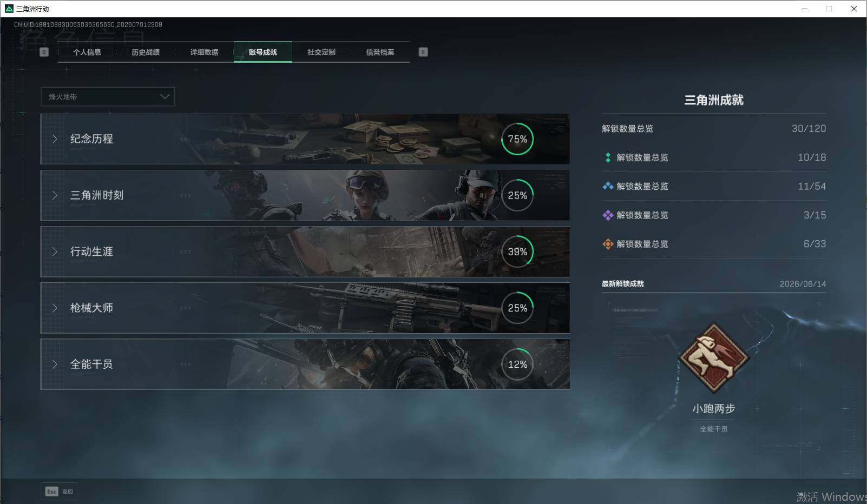Switch to the 历史战绩 tab

pos(146,52)
